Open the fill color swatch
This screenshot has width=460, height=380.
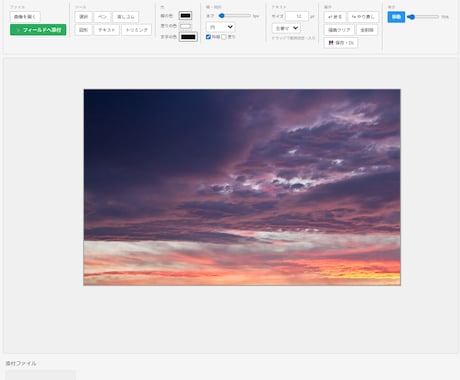(x=185, y=26)
